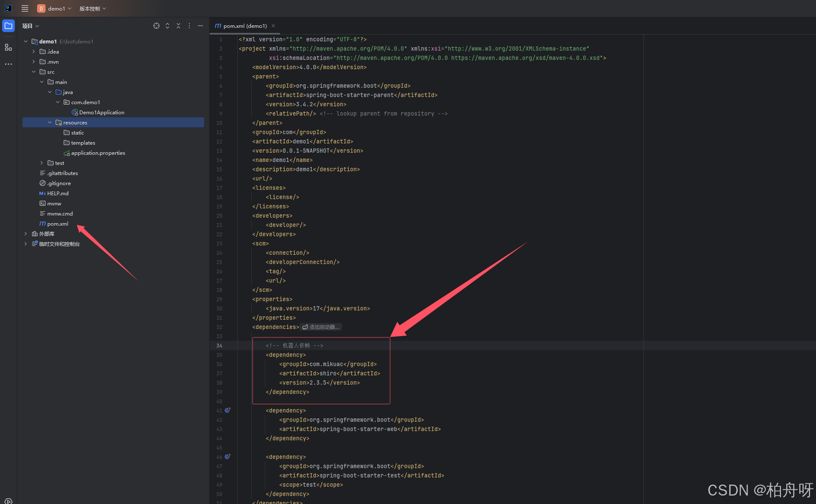Open the 项目 view dropdown

click(31, 26)
